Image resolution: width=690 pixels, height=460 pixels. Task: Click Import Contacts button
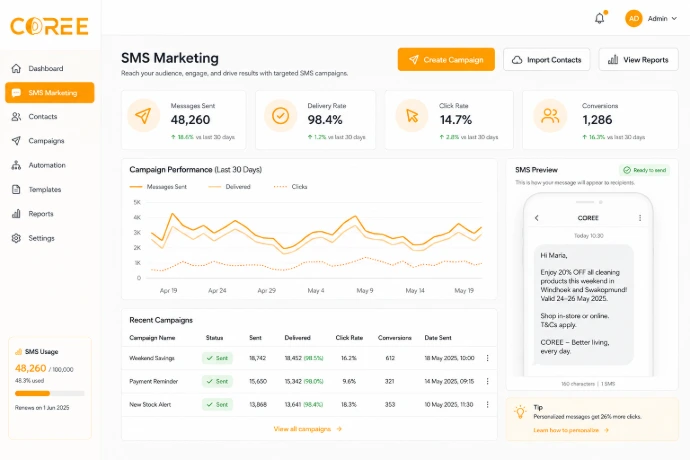547,59
